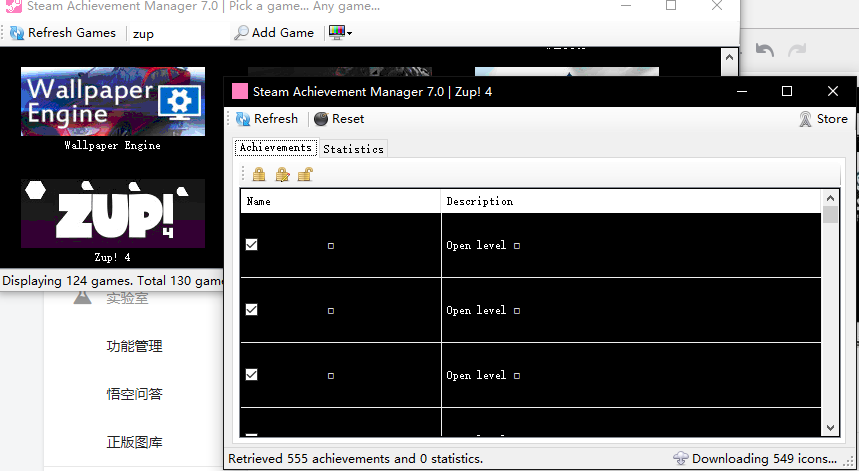Image resolution: width=859 pixels, height=471 pixels.
Task: Click the Name column header
Action: 340,202
